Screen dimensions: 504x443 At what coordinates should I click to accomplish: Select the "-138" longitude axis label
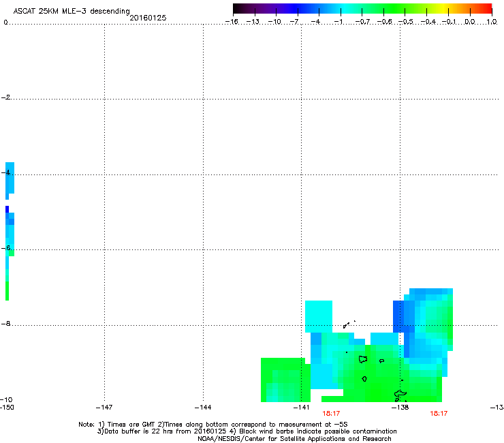[400, 408]
